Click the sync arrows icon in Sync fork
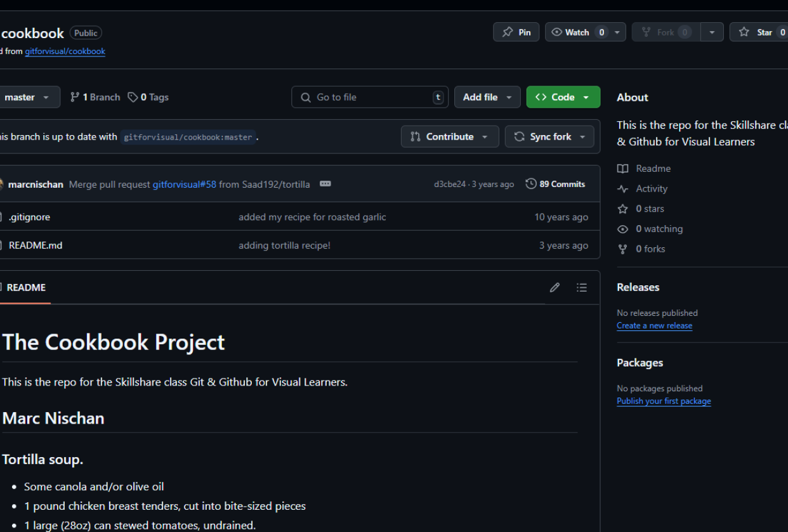788x532 pixels. pos(520,136)
